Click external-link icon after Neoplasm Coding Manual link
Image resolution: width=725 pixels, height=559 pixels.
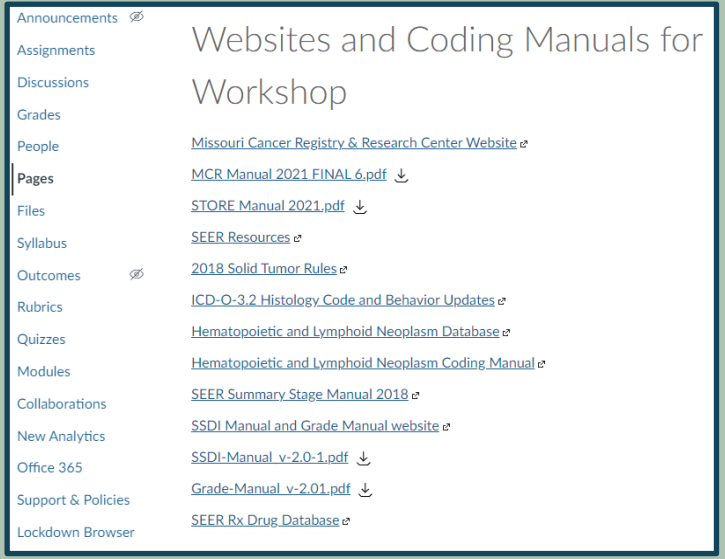pyautogui.click(x=541, y=364)
